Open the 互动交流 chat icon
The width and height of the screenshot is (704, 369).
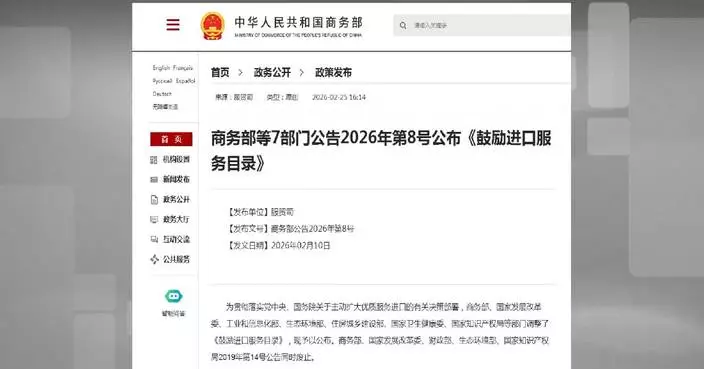[x=154, y=239]
